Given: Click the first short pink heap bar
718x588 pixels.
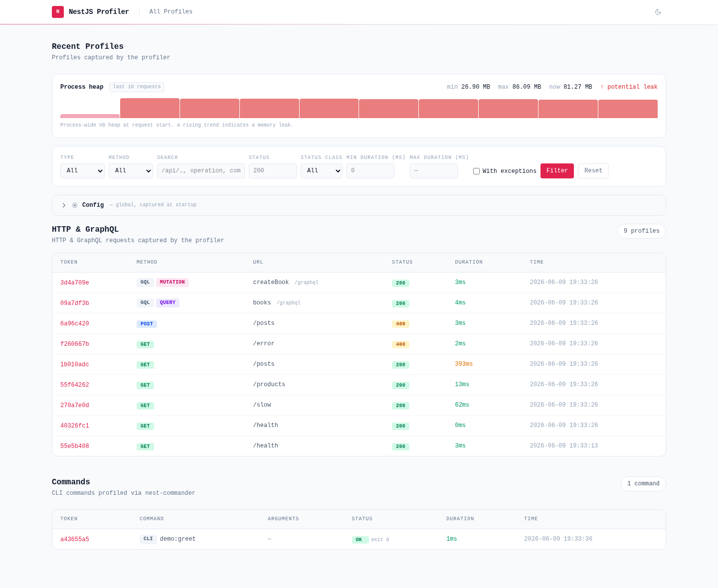Looking at the screenshot, I should tap(90, 116).
